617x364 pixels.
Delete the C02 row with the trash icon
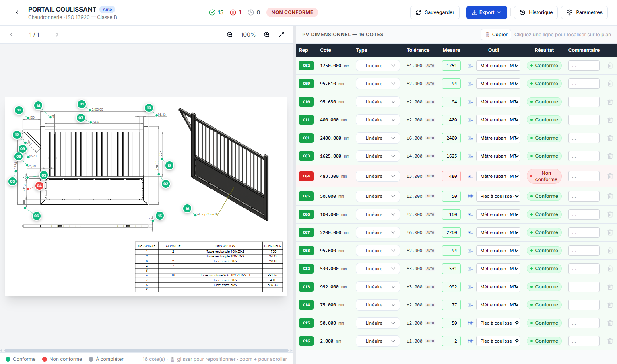(x=610, y=66)
